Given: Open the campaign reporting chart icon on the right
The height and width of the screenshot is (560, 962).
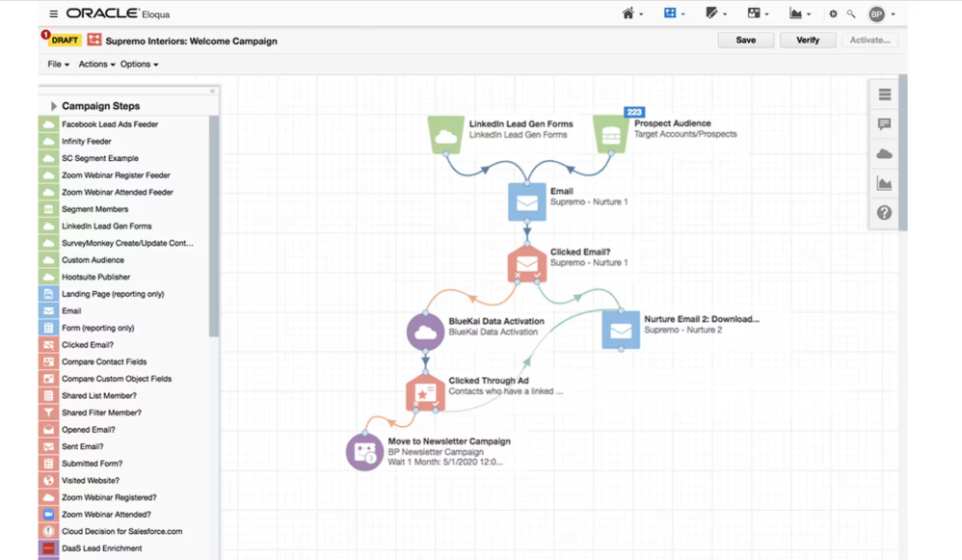Looking at the screenshot, I should 884,183.
